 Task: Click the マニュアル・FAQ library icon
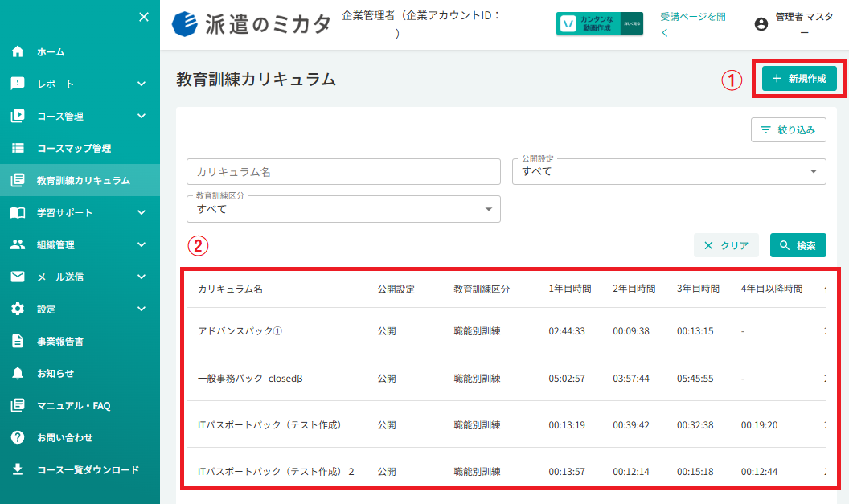click(x=18, y=405)
